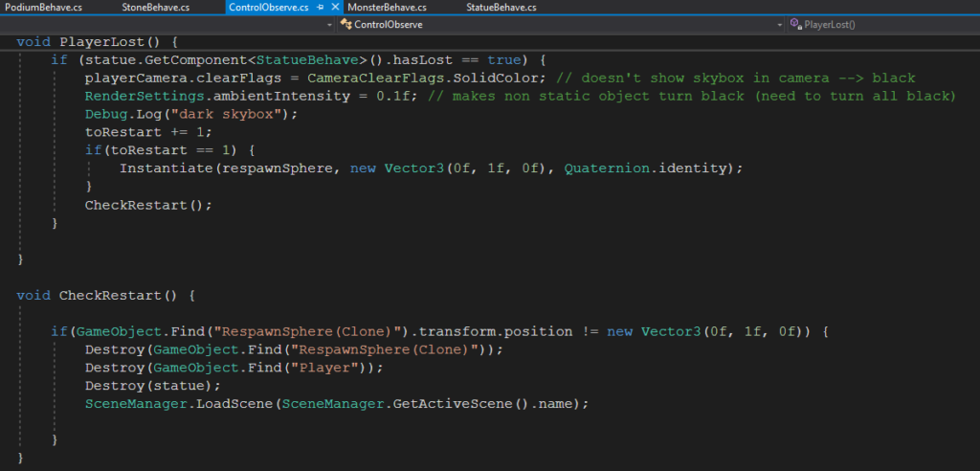Click the PlayerLost method name in its declaration

102,42
